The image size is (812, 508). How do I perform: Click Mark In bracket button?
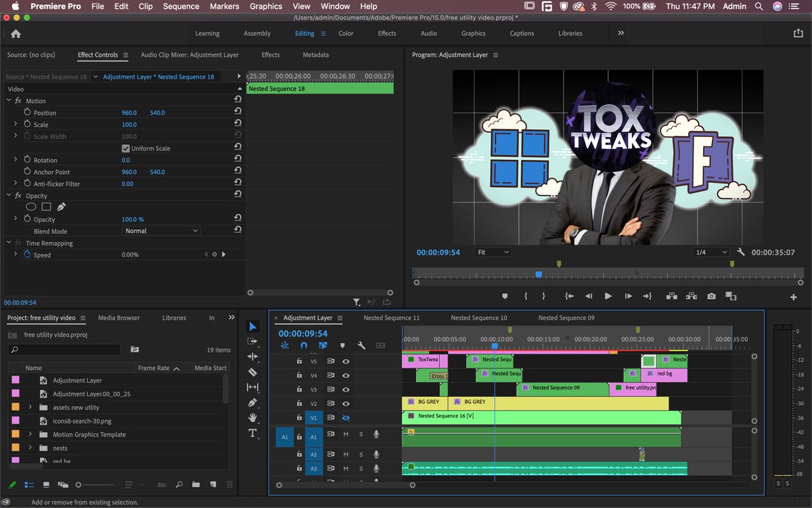coord(526,296)
